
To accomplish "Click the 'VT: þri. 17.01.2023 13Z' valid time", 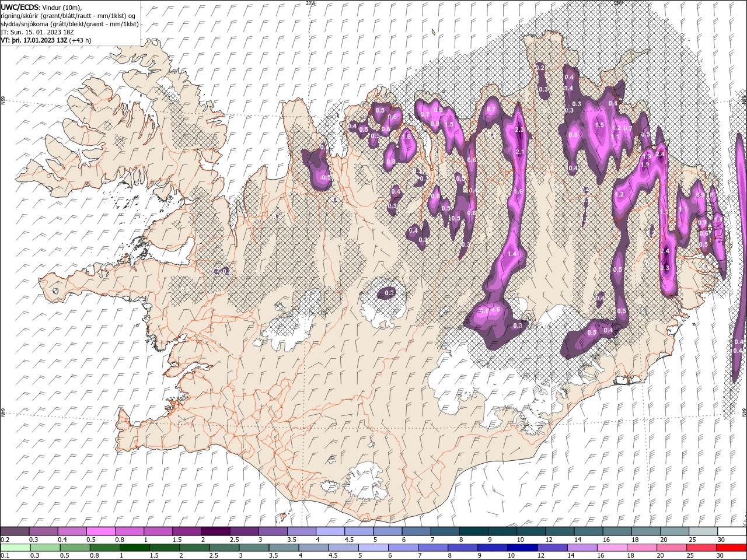I will pos(34,40).
